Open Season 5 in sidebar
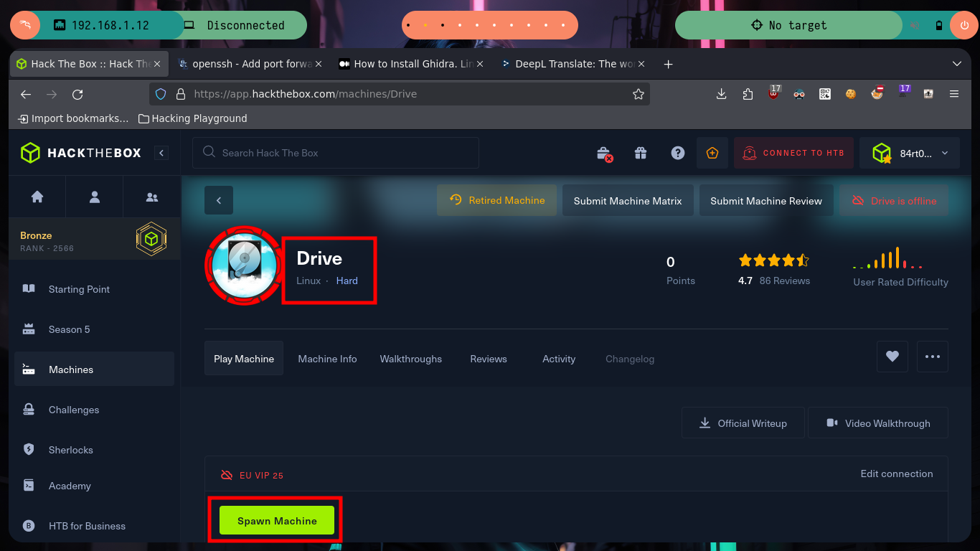The height and width of the screenshot is (551, 980). [94, 329]
